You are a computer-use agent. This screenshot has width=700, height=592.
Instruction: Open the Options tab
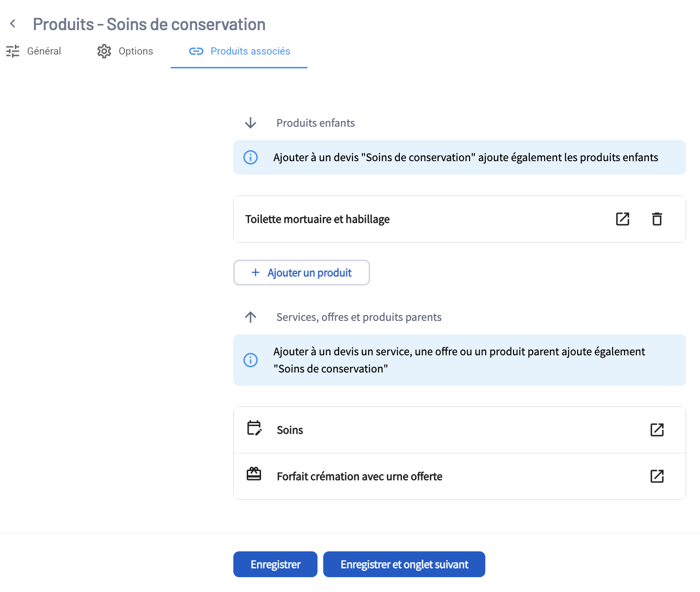click(125, 51)
